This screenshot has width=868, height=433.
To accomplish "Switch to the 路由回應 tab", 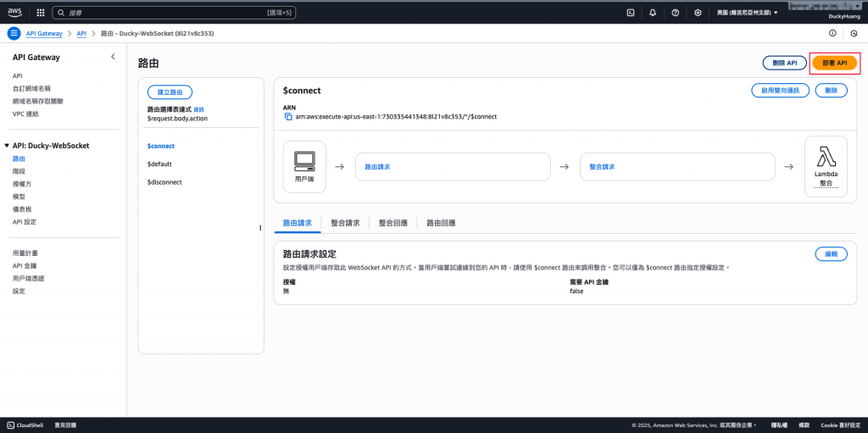I will pos(441,223).
